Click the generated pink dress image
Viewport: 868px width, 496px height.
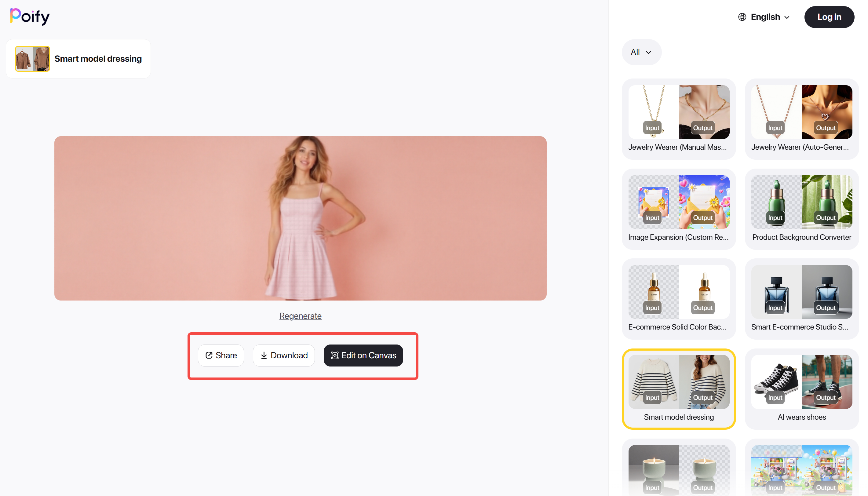pyautogui.click(x=300, y=218)
